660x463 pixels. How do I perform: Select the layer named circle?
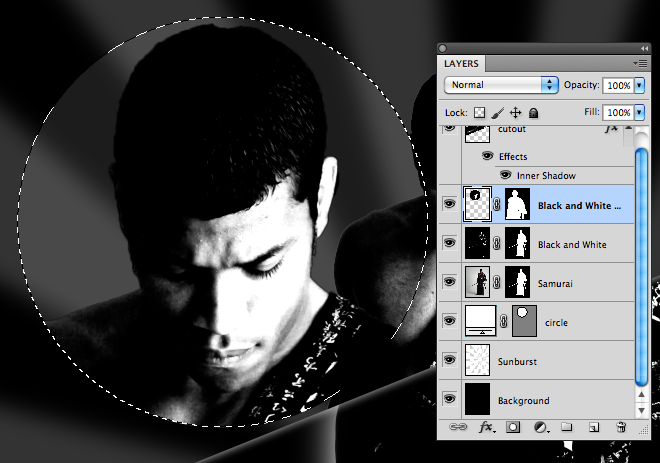click(556, 322)
